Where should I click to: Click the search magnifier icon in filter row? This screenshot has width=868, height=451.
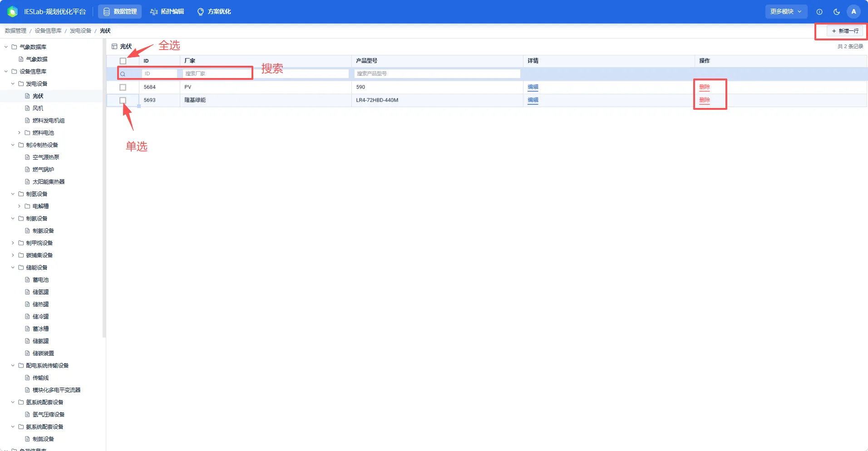(x=123, y=74)
